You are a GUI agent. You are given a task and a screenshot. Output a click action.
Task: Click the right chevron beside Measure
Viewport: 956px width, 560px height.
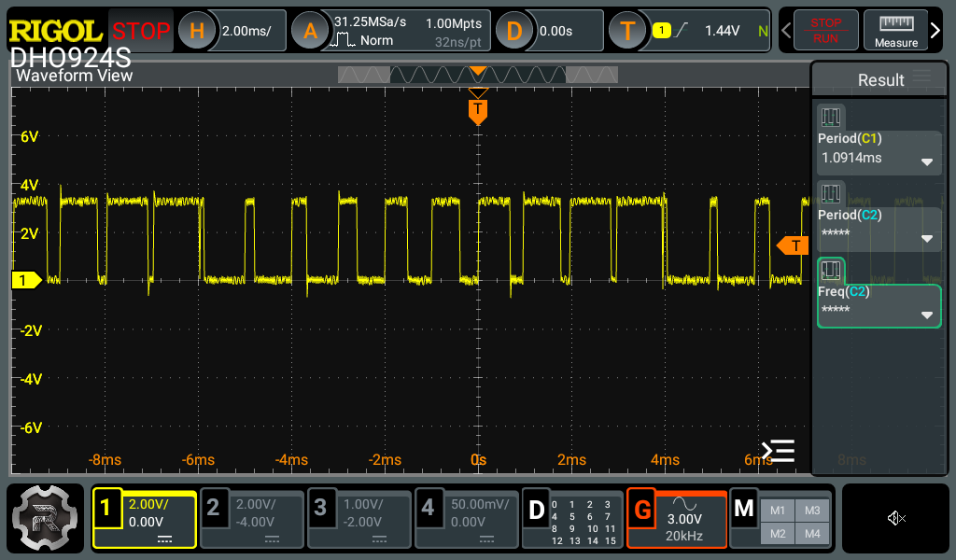[935, 30]
